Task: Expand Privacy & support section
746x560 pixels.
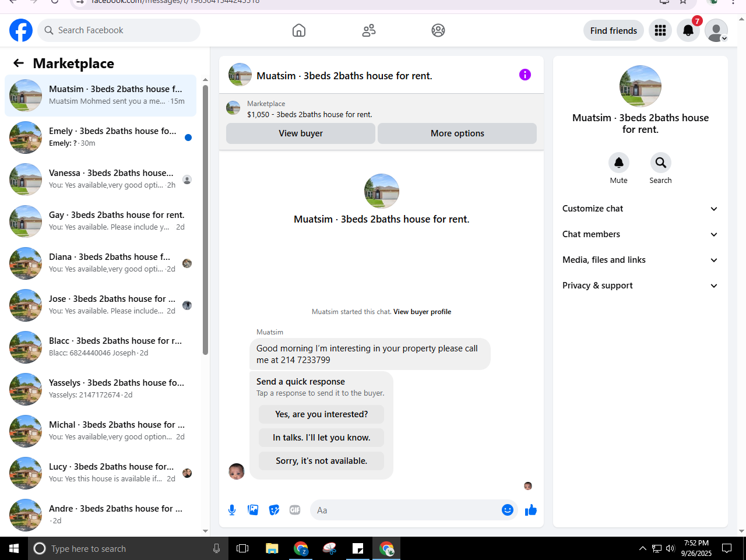Action: click(640, 286)
